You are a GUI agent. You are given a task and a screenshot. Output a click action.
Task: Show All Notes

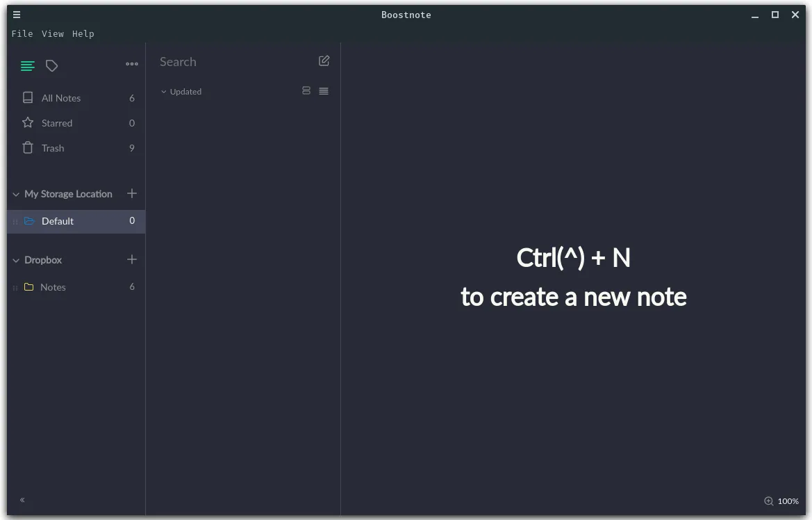[76, 98]
